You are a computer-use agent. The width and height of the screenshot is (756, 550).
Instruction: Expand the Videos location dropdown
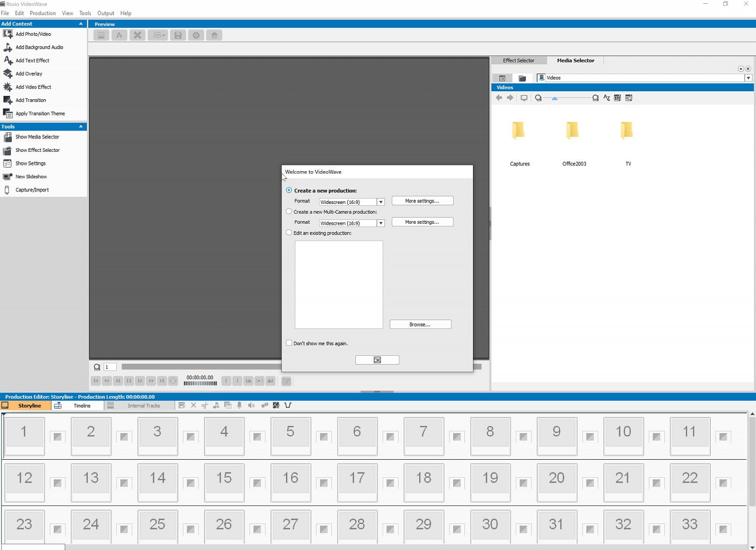[748, 78]
